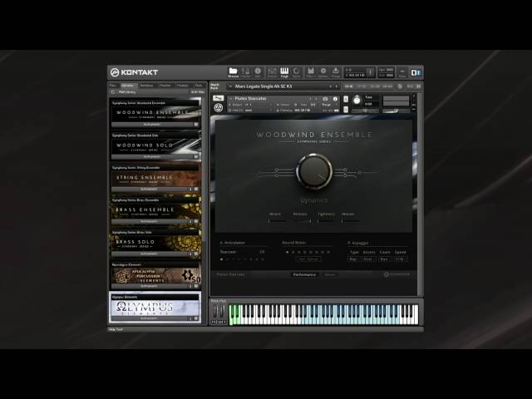This screenshot has width=532, height=399.
Task: Expand Instruments of Brass Solo library
Action: tap(149, 254)
